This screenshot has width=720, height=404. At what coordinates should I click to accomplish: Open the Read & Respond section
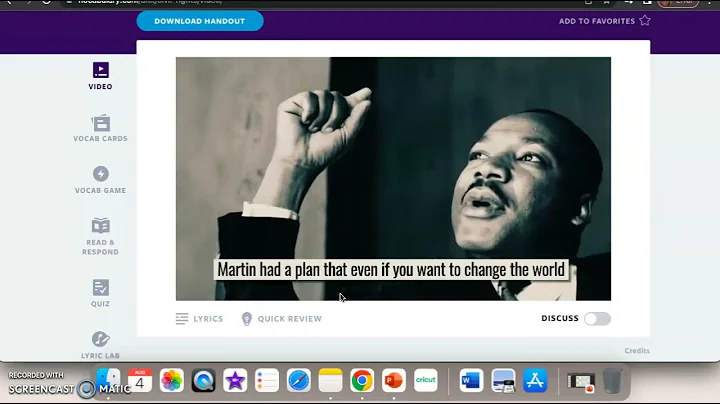click(x=101, y=236)
